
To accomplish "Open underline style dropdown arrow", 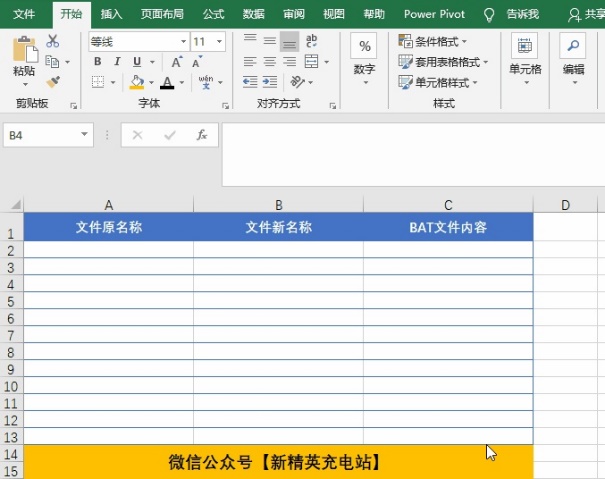I will 152,62.
